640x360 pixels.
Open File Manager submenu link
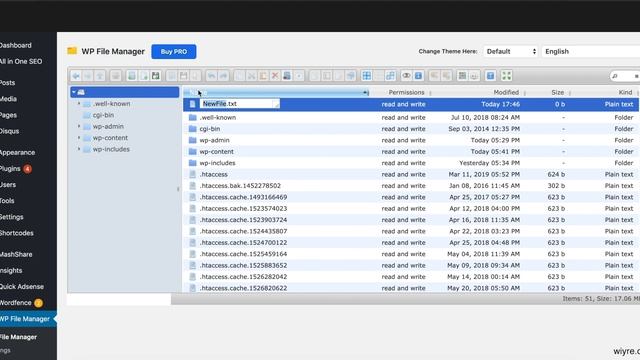tap(18, 337)
